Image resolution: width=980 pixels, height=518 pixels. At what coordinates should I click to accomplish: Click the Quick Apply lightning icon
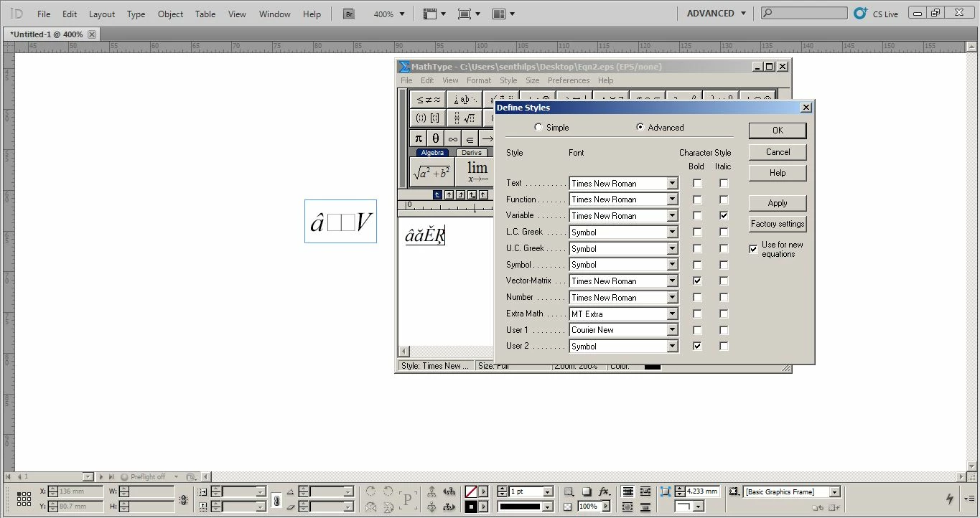coord(950,499)
